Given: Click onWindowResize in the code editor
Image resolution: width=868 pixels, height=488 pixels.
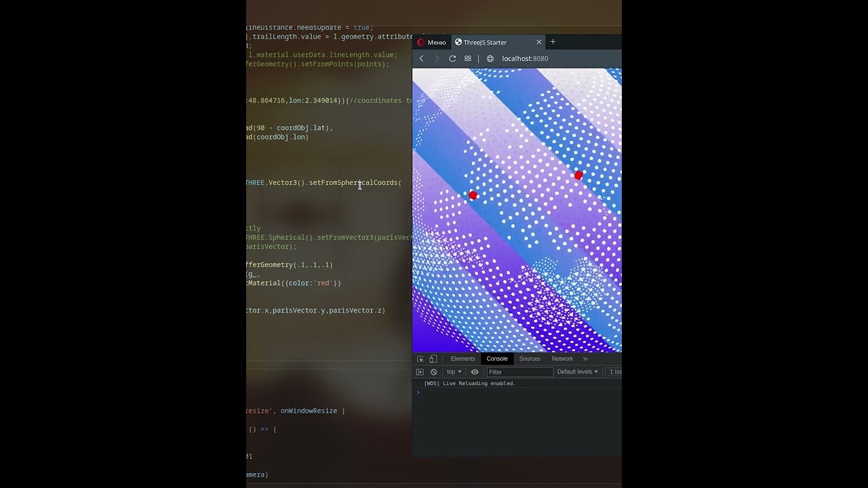Looking at the screenshot, I should 309,411.
